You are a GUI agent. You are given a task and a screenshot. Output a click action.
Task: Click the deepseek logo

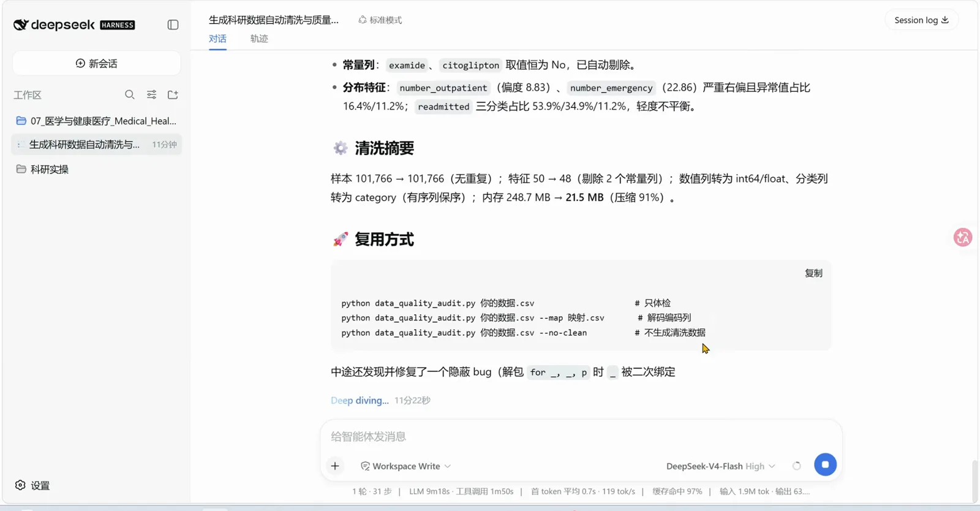coord(74,25)
